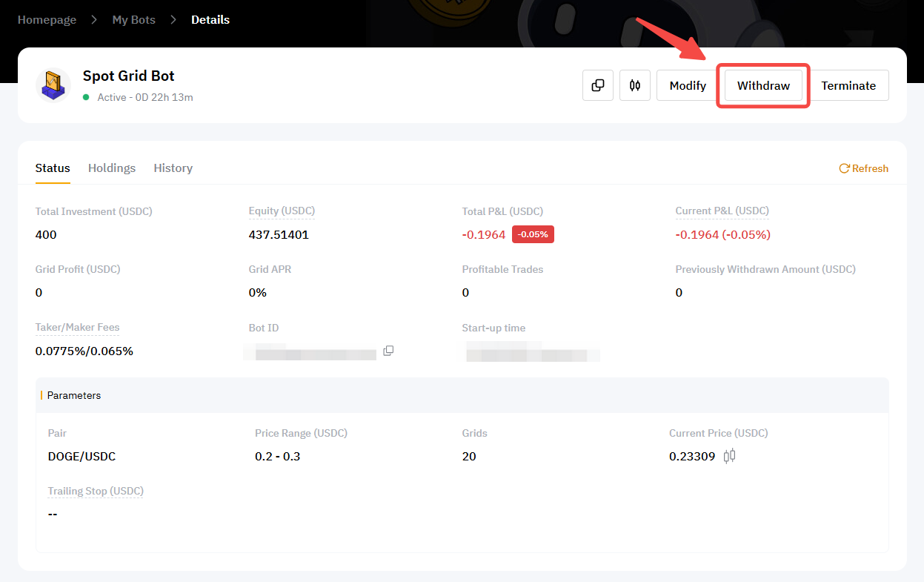Click the green Active status dot
This screenshot has height=582, width=924.
click(x=86, y=97)
